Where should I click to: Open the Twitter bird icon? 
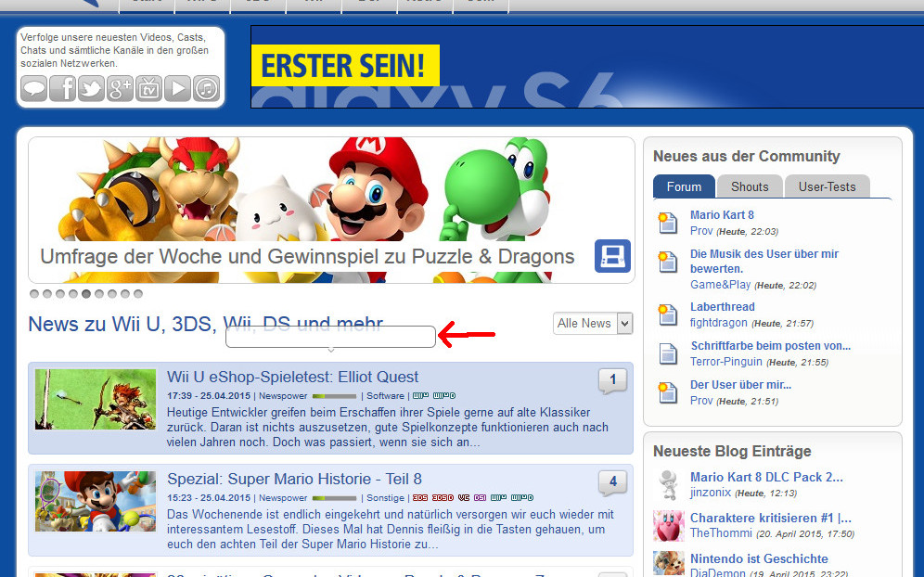pos(91,88)
